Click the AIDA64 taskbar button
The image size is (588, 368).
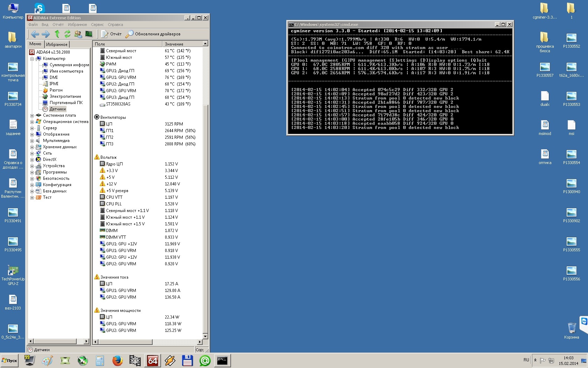[153, 361]
